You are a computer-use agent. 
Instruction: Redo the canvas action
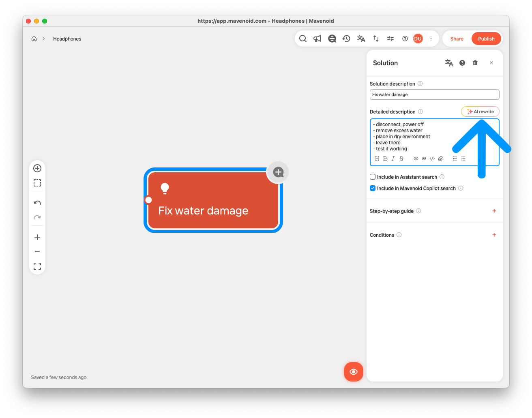(37, 217)
